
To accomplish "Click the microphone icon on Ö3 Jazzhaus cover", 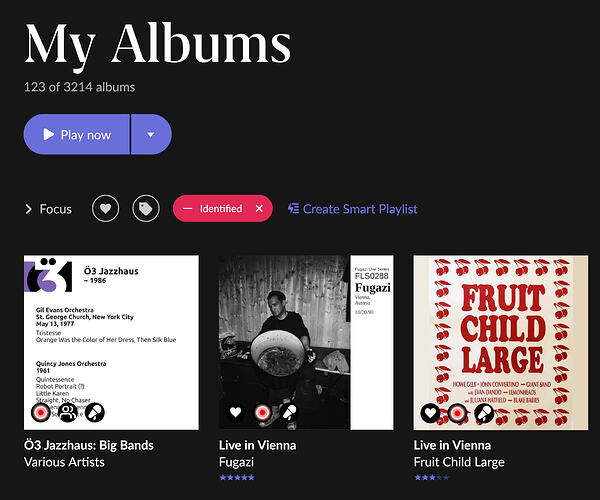I will [95, 412].
